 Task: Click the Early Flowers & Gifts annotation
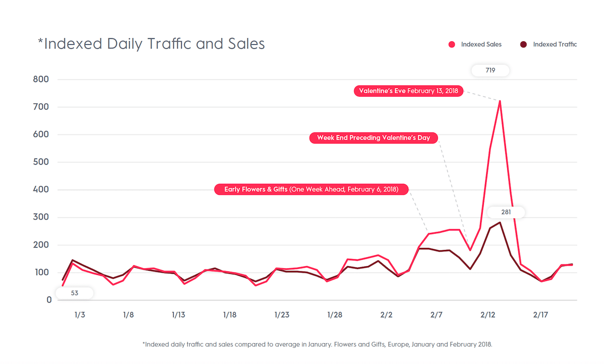pyautogui.click(x=312, y=190)
